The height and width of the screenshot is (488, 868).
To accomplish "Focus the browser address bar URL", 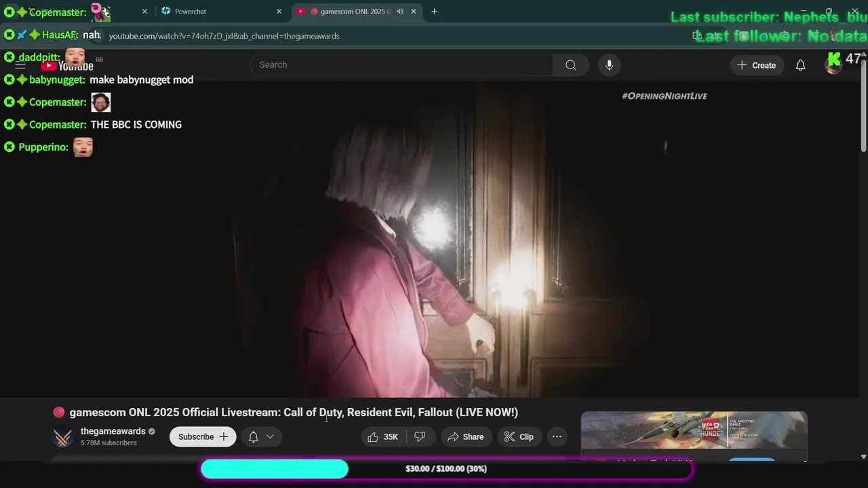I will pyautogui.click(x=224, y=36).
